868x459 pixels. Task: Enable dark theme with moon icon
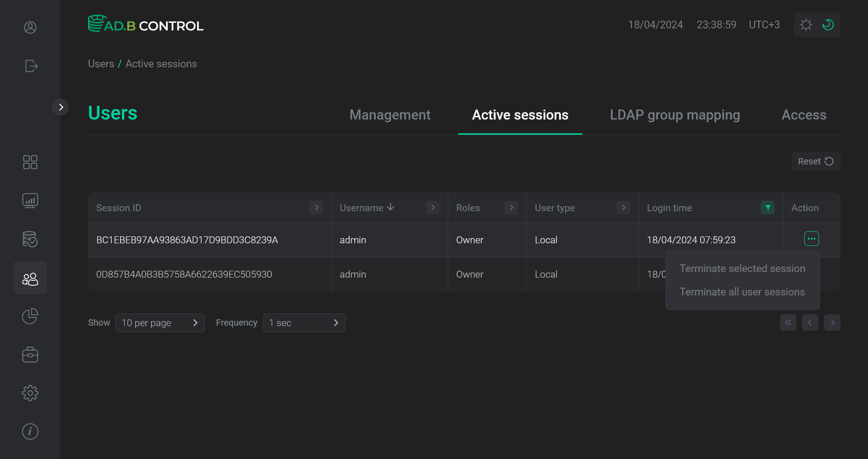tap(828, 24)
